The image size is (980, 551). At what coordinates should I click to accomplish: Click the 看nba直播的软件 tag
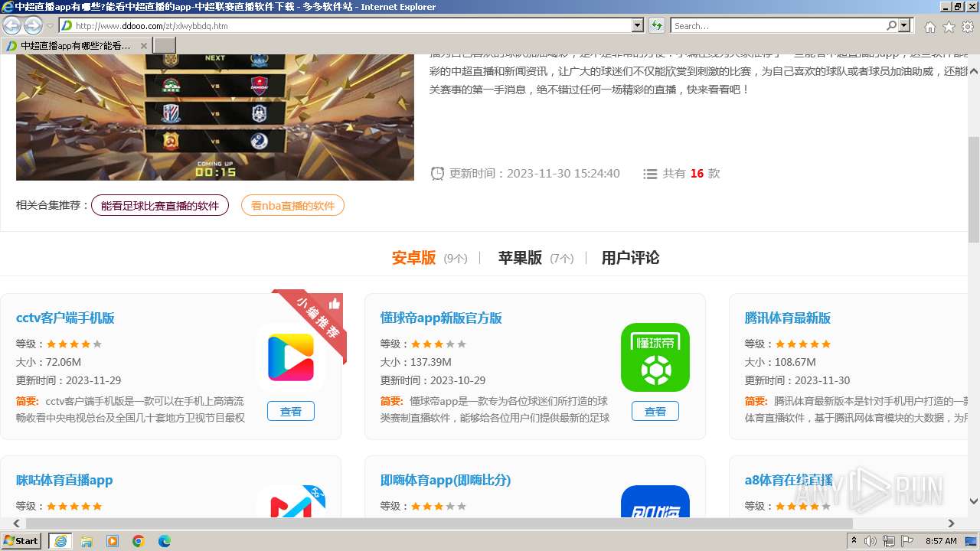tap(292, 205)
